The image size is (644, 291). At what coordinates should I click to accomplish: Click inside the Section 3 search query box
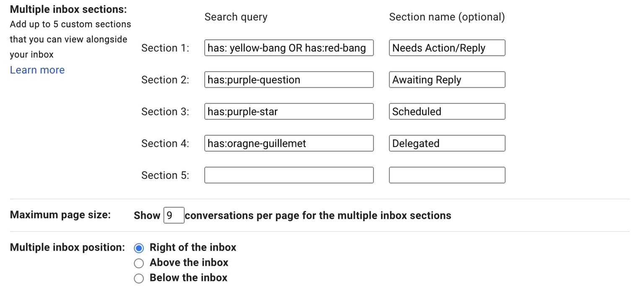[289, 111]
